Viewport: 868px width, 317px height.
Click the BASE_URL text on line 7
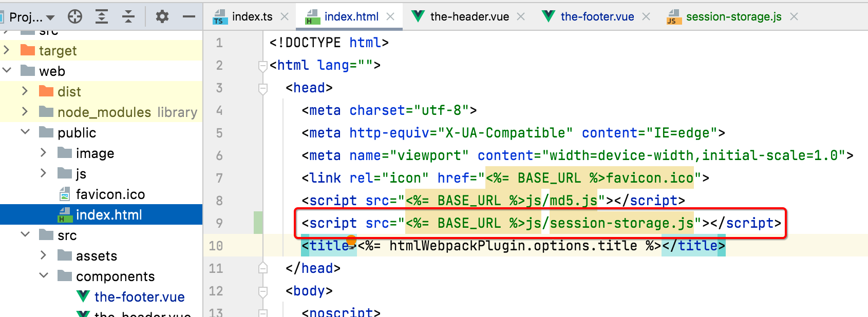549,178
